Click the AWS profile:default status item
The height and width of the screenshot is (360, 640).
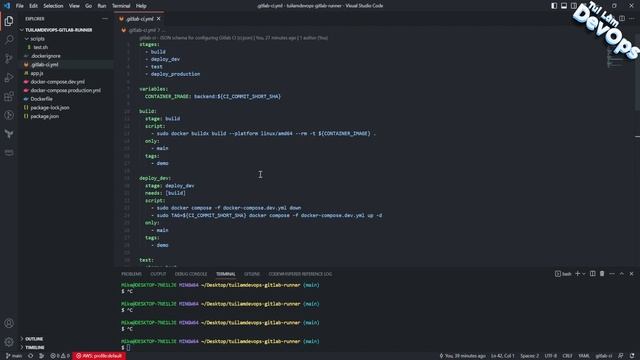(x=99, y=356)
